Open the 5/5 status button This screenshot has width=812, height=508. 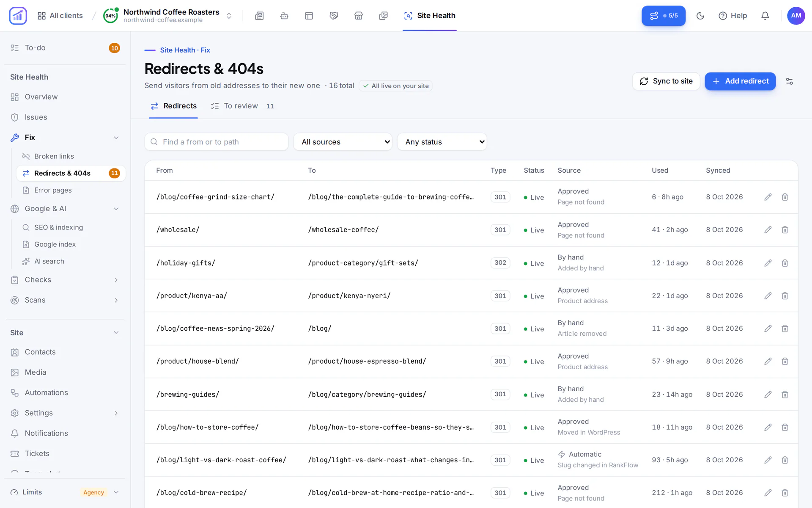point(664,16)
